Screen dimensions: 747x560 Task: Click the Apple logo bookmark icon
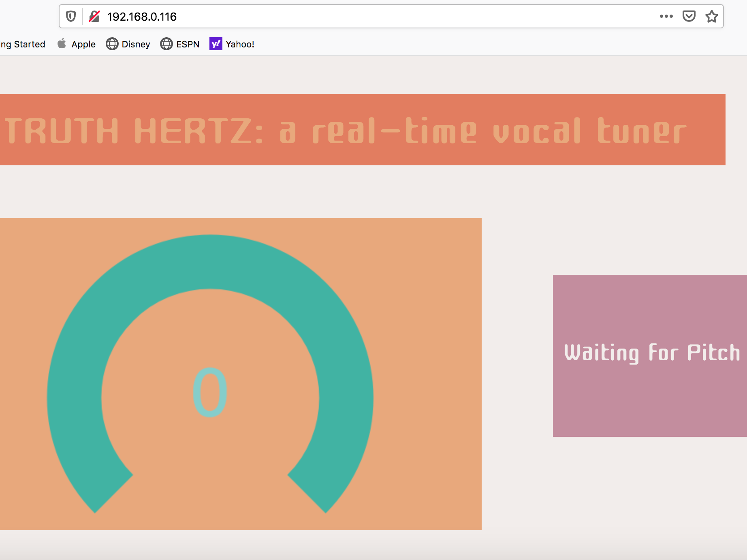pyautogui.click(x=62, y=44)
